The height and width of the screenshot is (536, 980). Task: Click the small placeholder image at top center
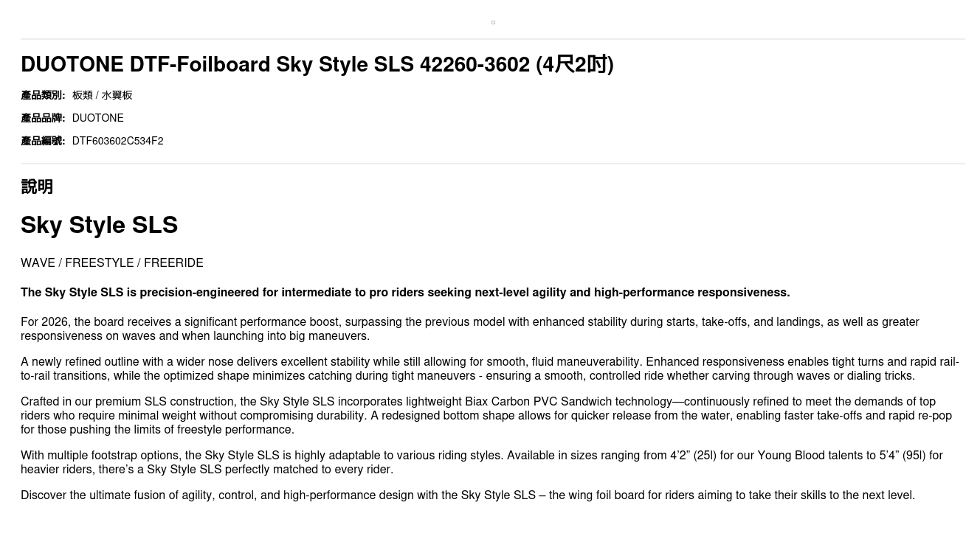click(x=493, y=23)
